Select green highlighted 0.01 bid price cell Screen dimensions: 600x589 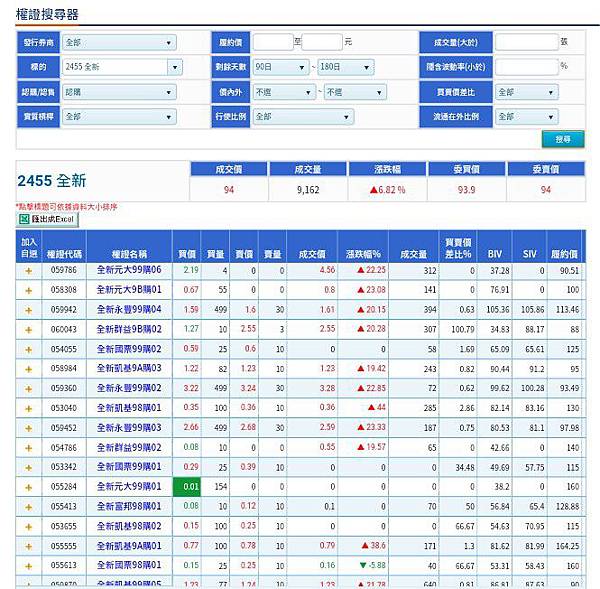coord(187,487)
